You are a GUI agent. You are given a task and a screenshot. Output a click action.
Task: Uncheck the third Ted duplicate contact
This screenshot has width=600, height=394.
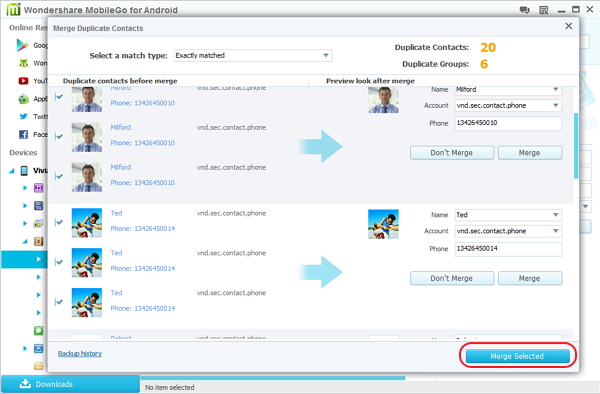click(x=59, y=302)
